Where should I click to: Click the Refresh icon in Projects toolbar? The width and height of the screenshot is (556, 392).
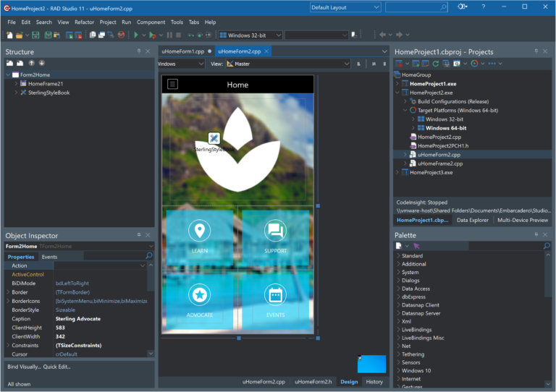435,64
